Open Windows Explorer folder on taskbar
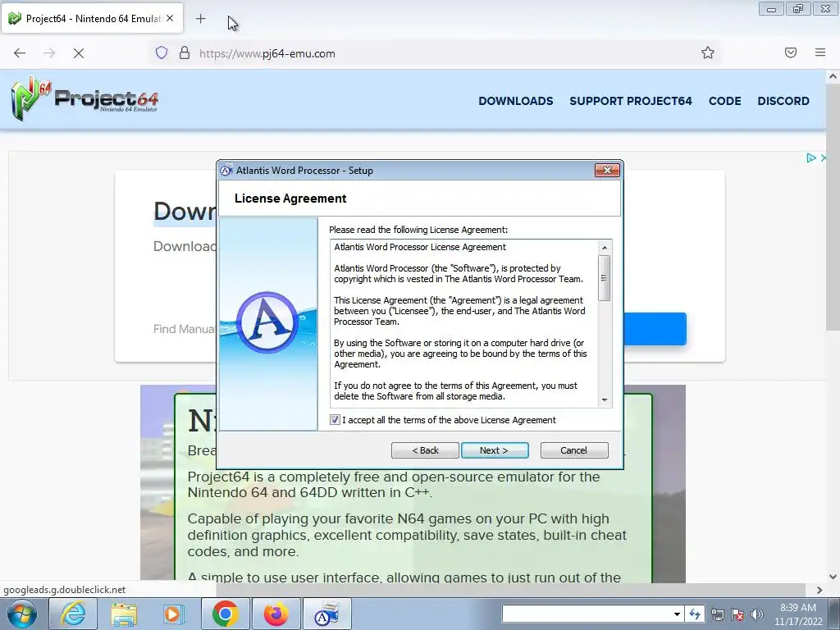 coord(124,614)
